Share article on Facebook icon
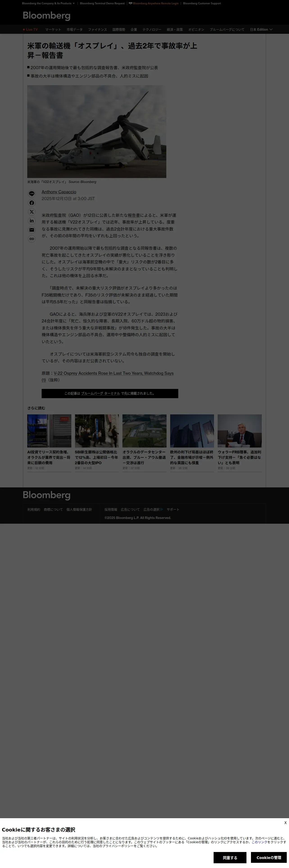 coord(32,203)
